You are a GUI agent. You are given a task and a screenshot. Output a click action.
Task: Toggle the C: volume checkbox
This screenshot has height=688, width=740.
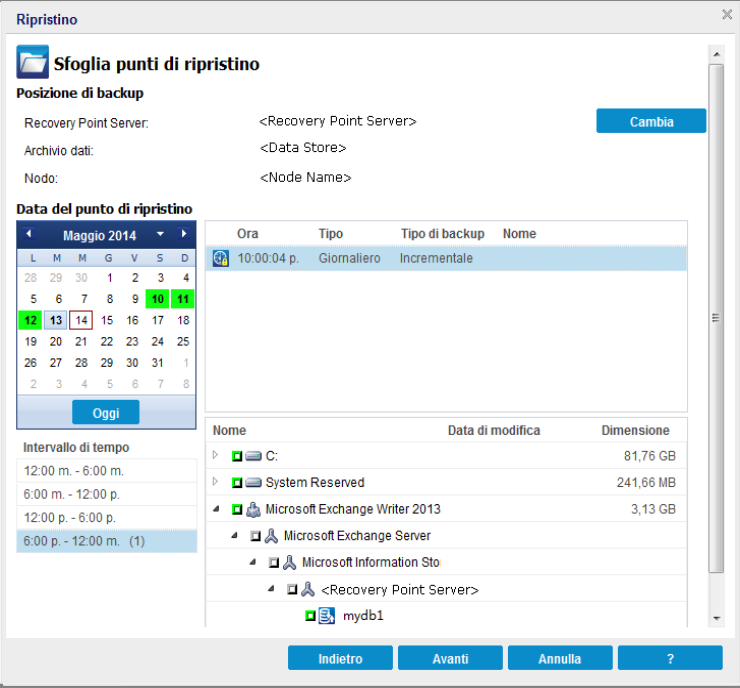(237, 456)
